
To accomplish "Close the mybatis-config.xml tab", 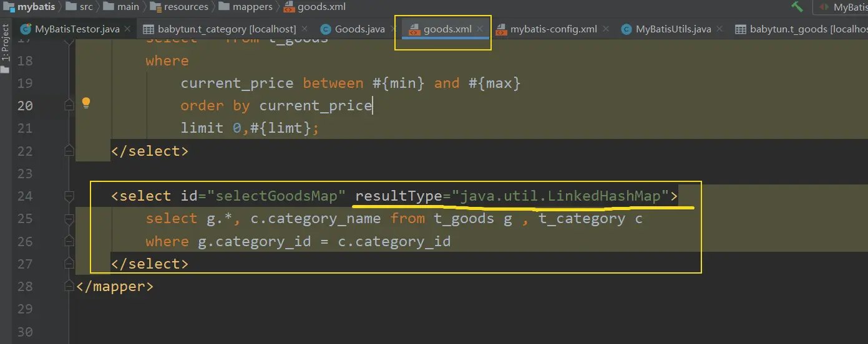I will click(605, 29).
